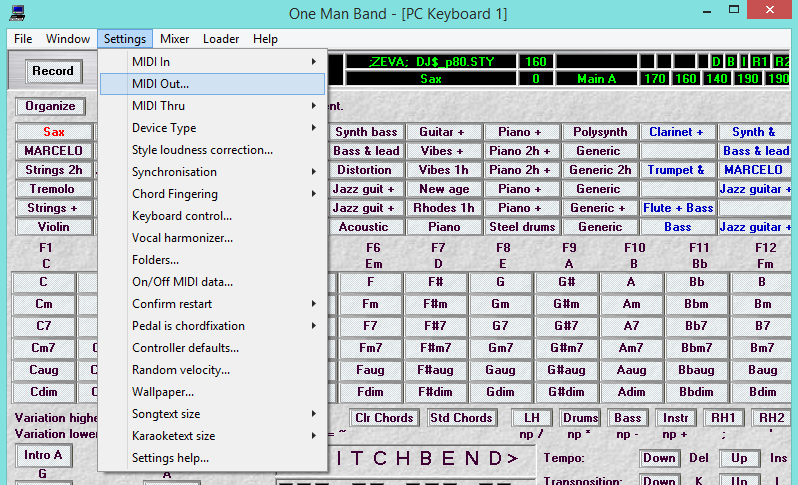Viewport: 798px width, 485px height.
Task: Select the Rhodes 1h instrument button
Action: pos(444,208)
